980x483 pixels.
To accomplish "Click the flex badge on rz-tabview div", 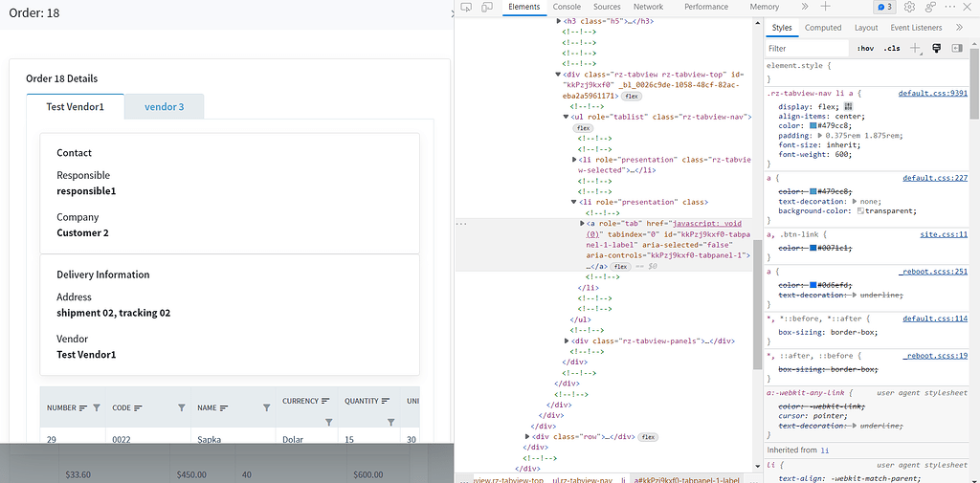I will (632, 97).
